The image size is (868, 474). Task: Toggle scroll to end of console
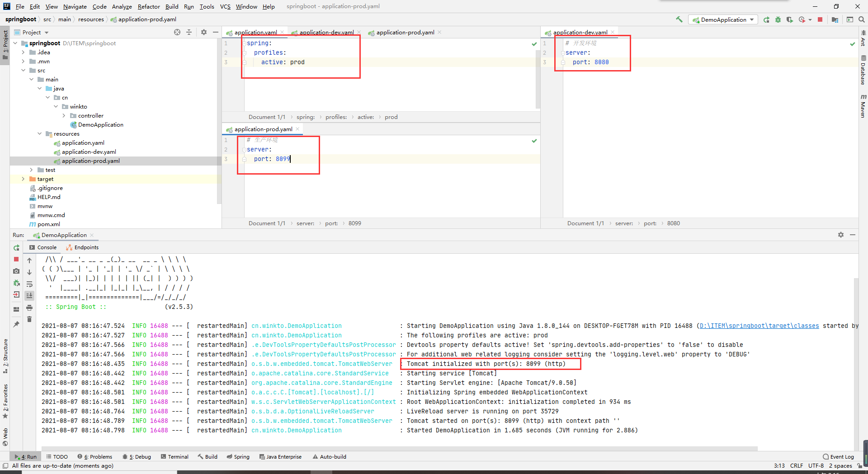click(x=29, y=296)
